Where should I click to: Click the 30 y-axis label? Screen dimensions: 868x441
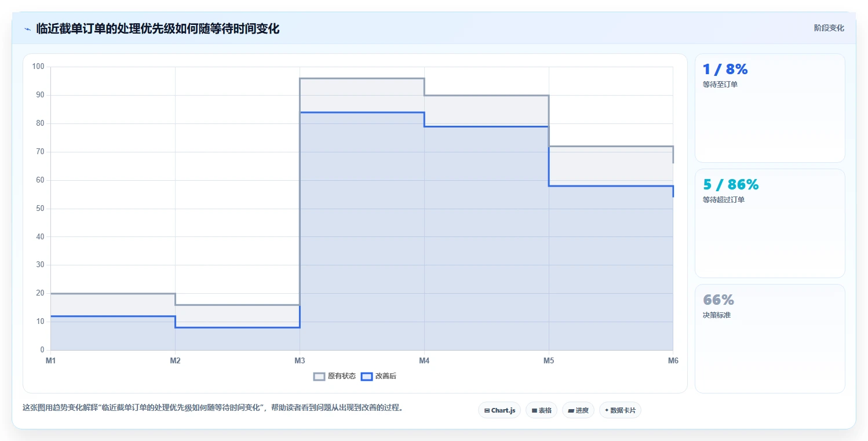[40, 265]
